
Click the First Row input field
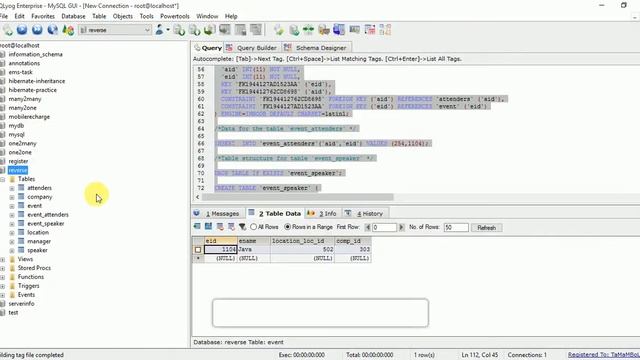click(x=384, y=227)
